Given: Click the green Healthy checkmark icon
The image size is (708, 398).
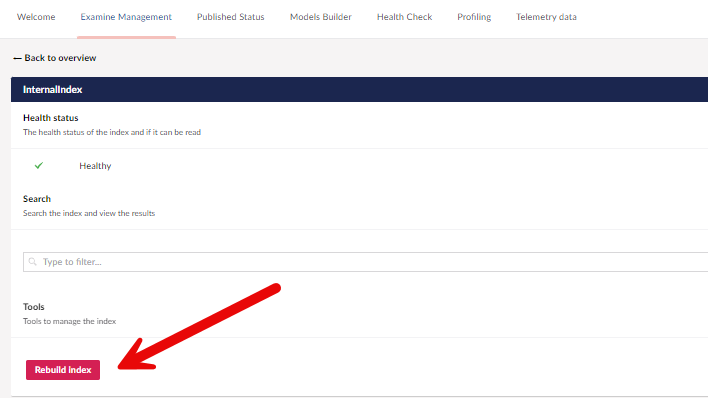Looking at the screenshot, I should click(39, 165).
